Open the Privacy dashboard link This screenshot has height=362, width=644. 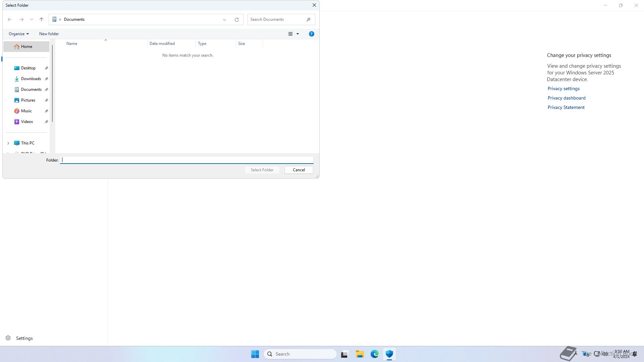pos(566,98)
